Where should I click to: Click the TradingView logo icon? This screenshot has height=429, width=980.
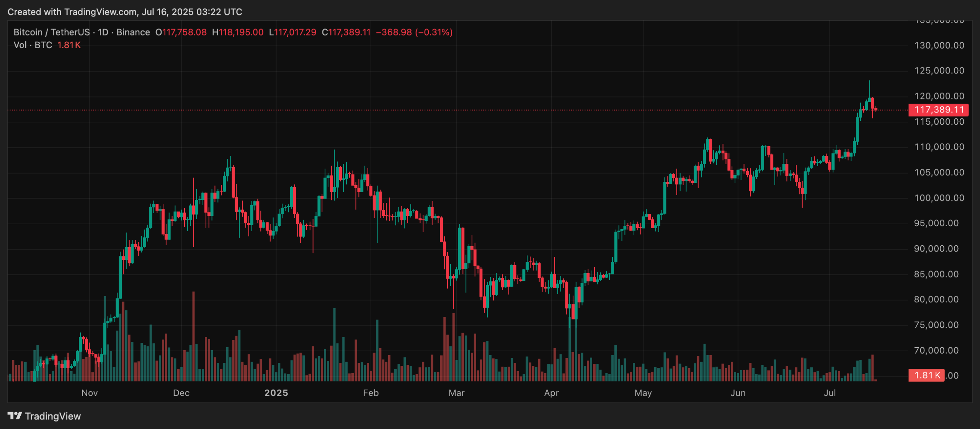[15, 416]
